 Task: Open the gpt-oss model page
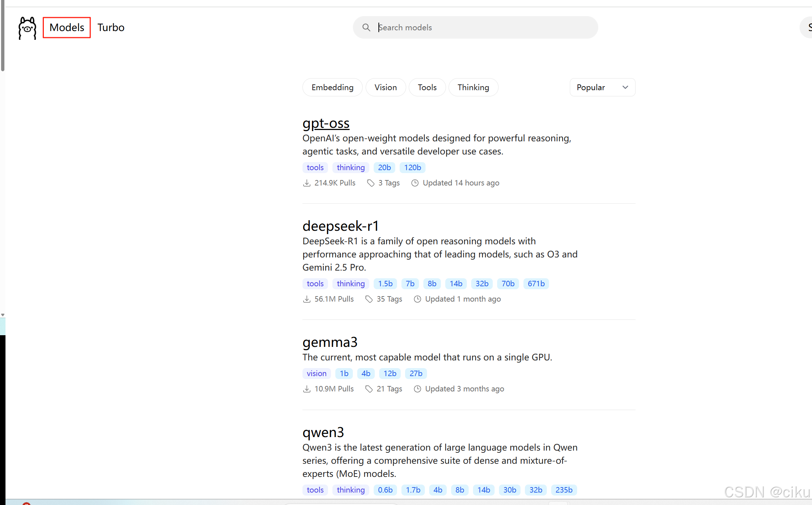click(326, 123)
